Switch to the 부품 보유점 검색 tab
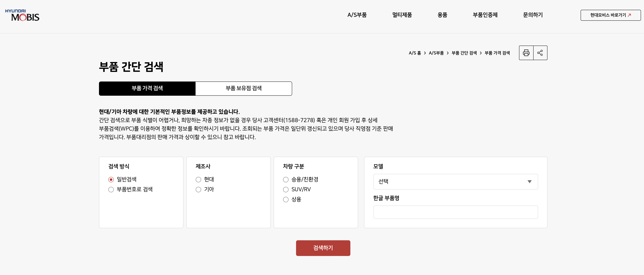Viewport: 644px width, 275px height. (x=244, y=88)
